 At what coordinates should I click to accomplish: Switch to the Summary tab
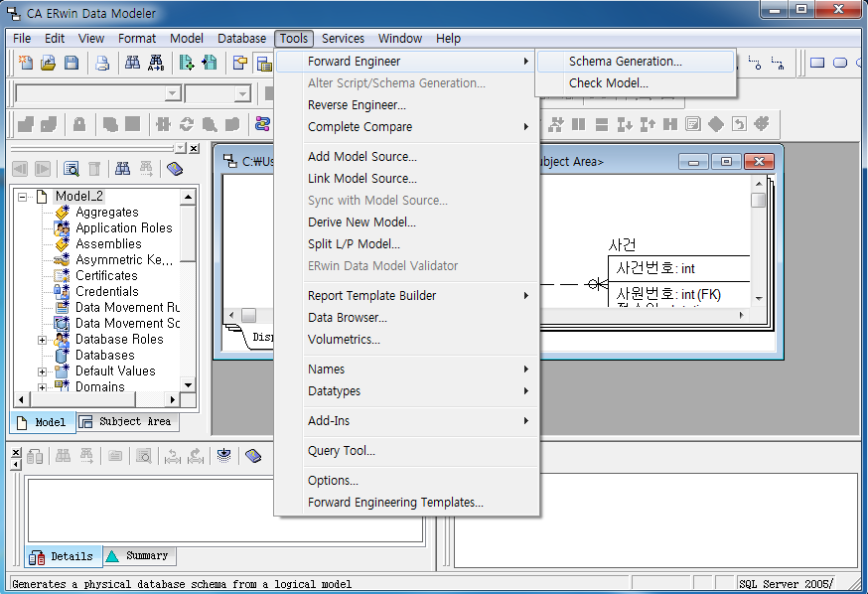coord(139,556)
